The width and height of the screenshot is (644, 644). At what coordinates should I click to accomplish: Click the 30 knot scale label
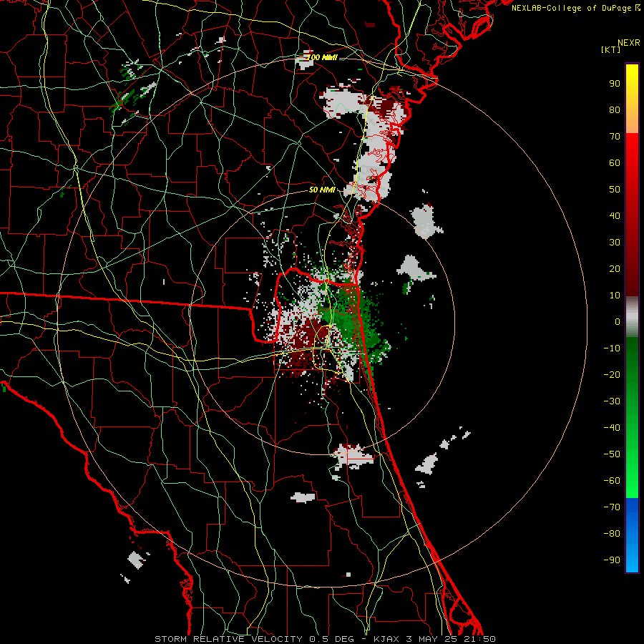point(615,243)
